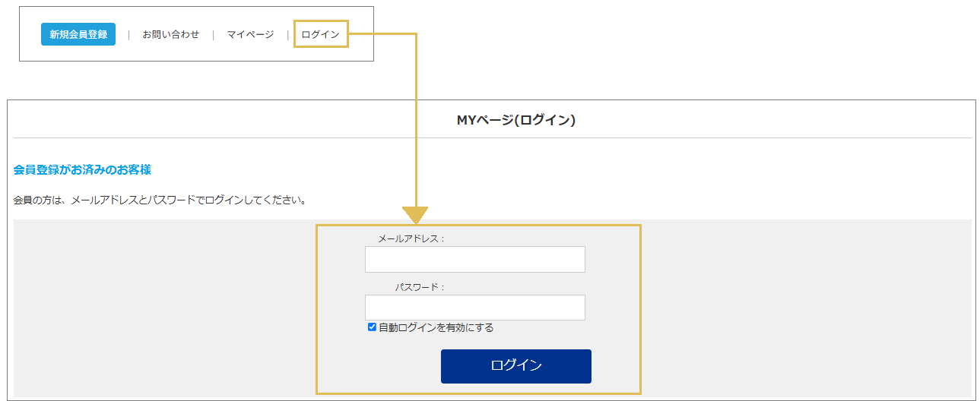Viewport: 980px width, 401px height.
Task: Open the お問い合わせ link
Action: point(171,34)
